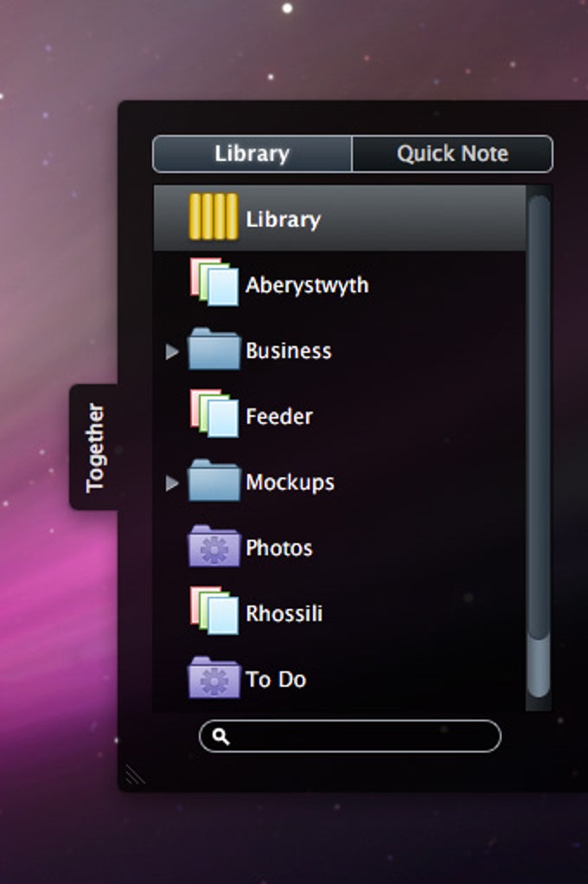Viewport: 588px width, 884px height.
Task: Click the purple To Do smart folder icon
Action: pyautogui.click(x=214, y=677)
